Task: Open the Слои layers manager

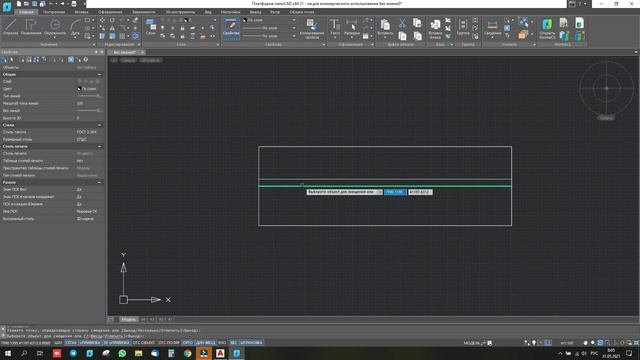Action: pyautogui.click(x=151, y=27)
